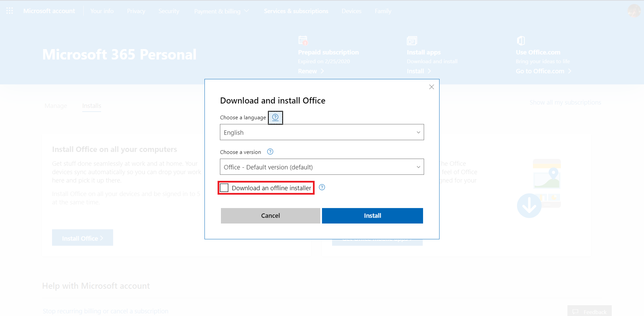Open the Your info tab
The height and width of the screenshot is (316, 644).
click(x=102, y=11)
